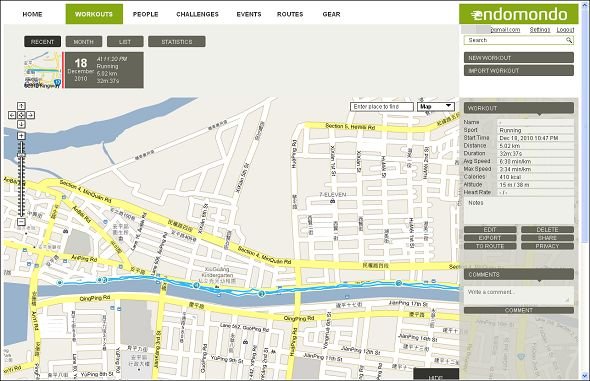Open the Settings link
The height and width of the screenshot is (381, 590).
540,30
